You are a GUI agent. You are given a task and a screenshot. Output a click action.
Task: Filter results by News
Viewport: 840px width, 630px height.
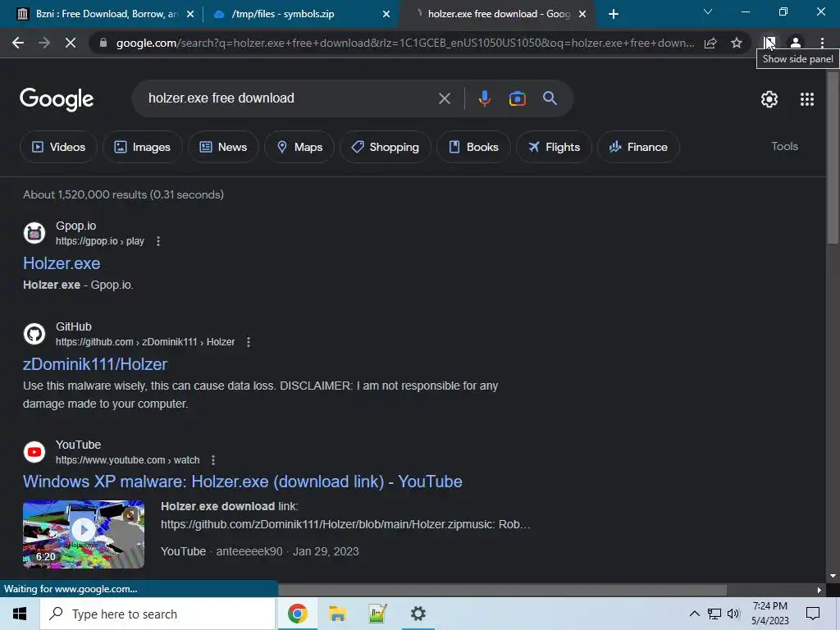click(x=223, y=147)
